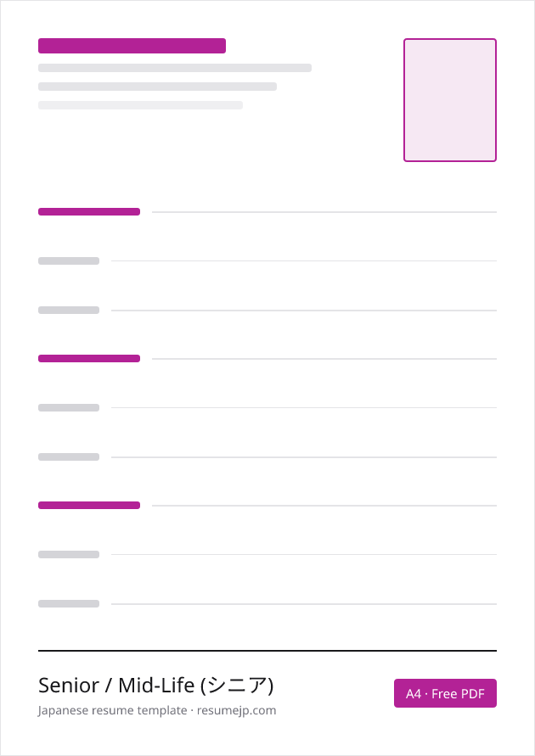Viewport: 535px width, 756px height.
Task: Click the first gray label in section one
Action: click(x=69, y=260)
